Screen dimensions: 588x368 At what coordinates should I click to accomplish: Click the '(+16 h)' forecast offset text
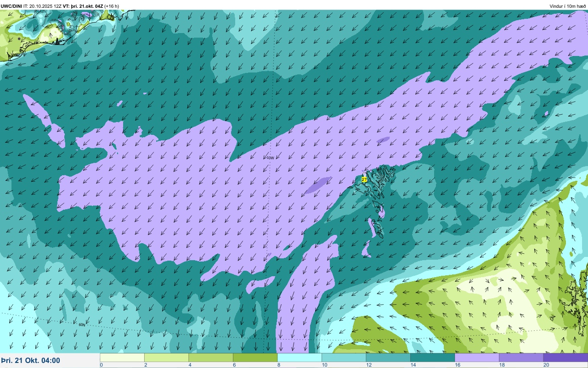112,6
